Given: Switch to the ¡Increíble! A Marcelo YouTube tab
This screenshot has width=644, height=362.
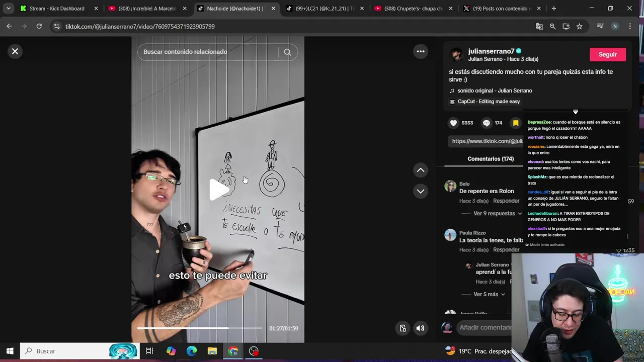Looking at the screenshot, I should pos(147,9).
